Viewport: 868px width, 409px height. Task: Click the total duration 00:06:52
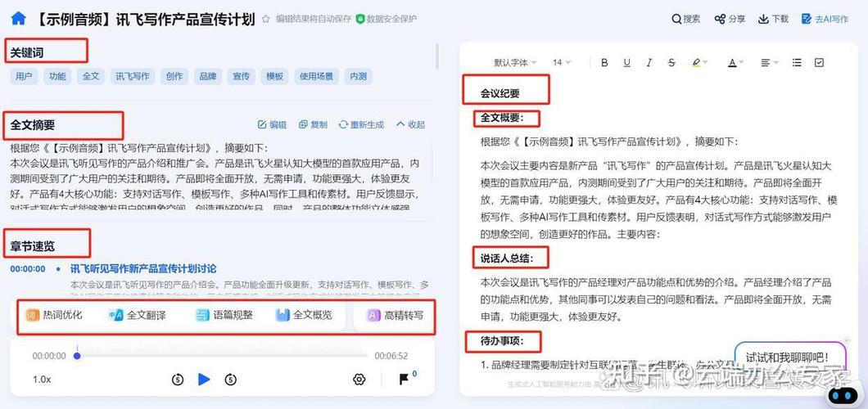391,356
